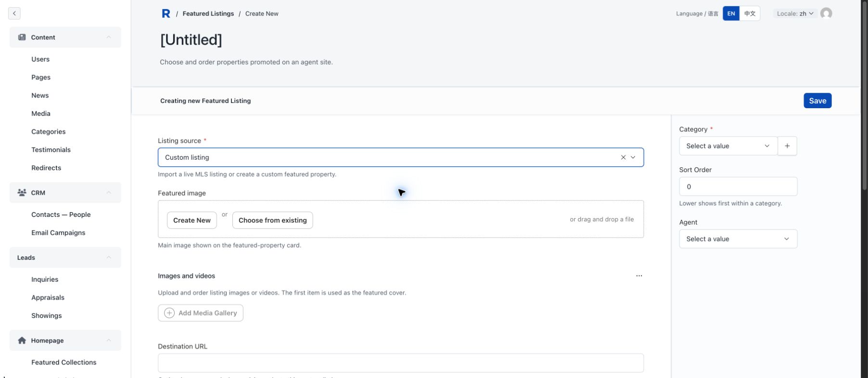The width and height of the screenshot is (868, 378).
Task: Collapse the Content sidebar group
Action: pos(109,37)
